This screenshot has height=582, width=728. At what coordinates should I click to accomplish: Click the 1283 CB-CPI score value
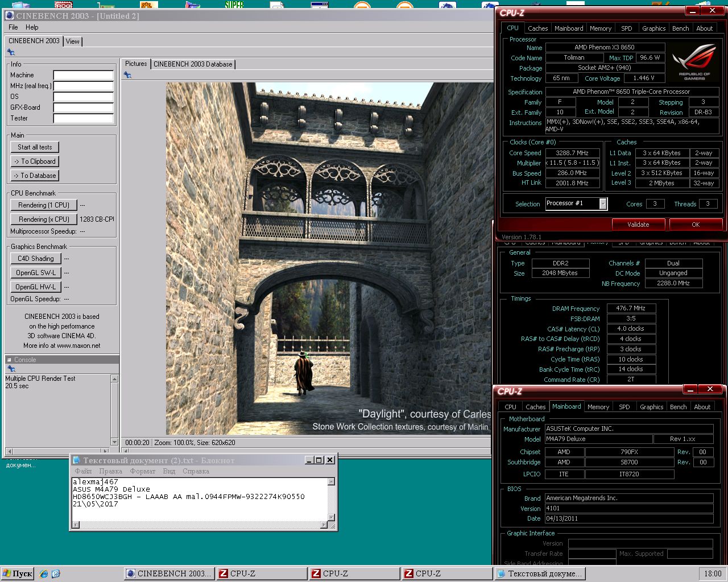[x=97, y=219]
